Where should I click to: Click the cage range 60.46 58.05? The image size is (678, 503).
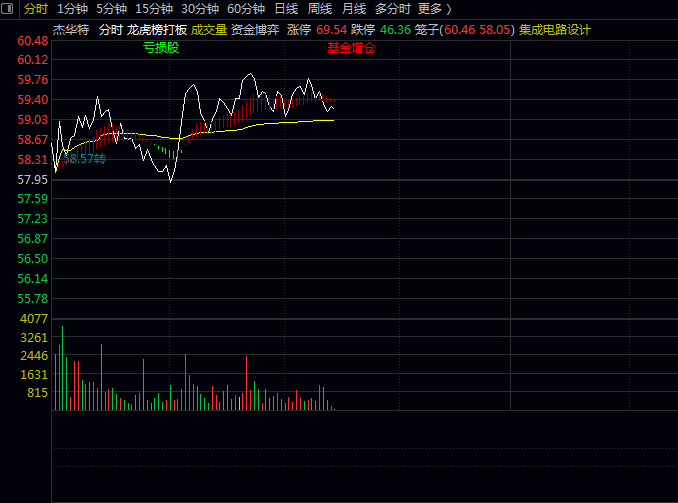[x=477, y=30]
